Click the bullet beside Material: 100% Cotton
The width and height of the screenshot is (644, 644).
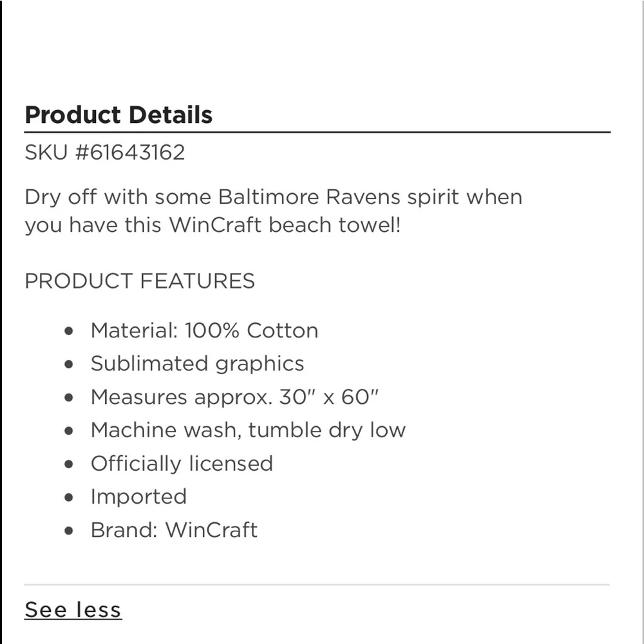(70, 331)
